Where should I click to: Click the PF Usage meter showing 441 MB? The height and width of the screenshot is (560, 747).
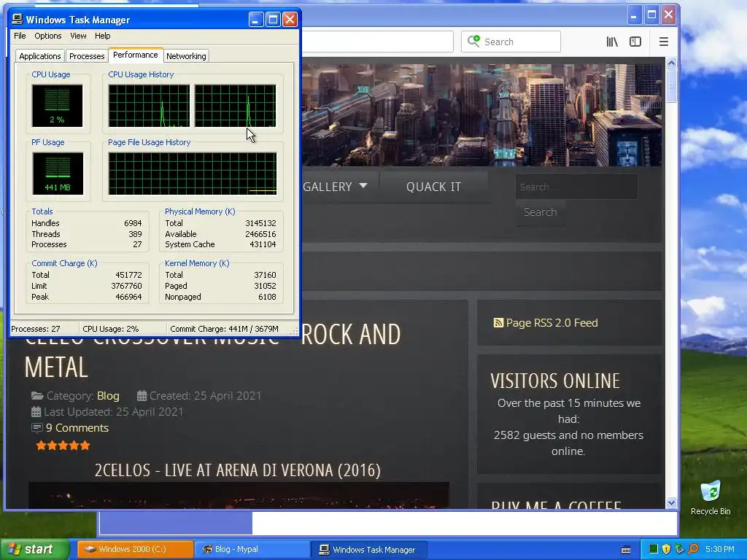click(58, 174)
